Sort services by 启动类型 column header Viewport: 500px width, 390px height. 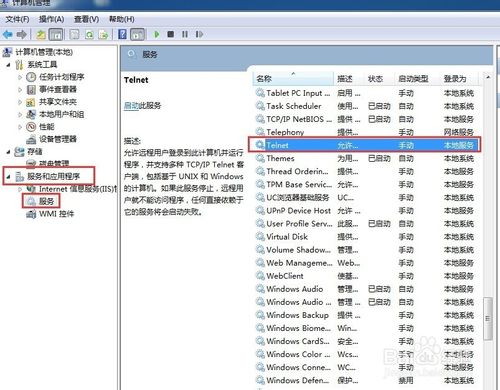click(417, 79)
